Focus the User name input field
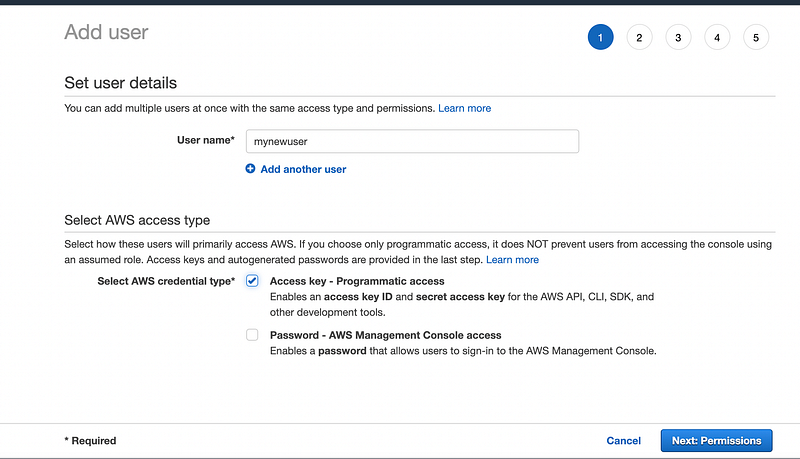The image size is (800, 459). [x=412, y=141]
